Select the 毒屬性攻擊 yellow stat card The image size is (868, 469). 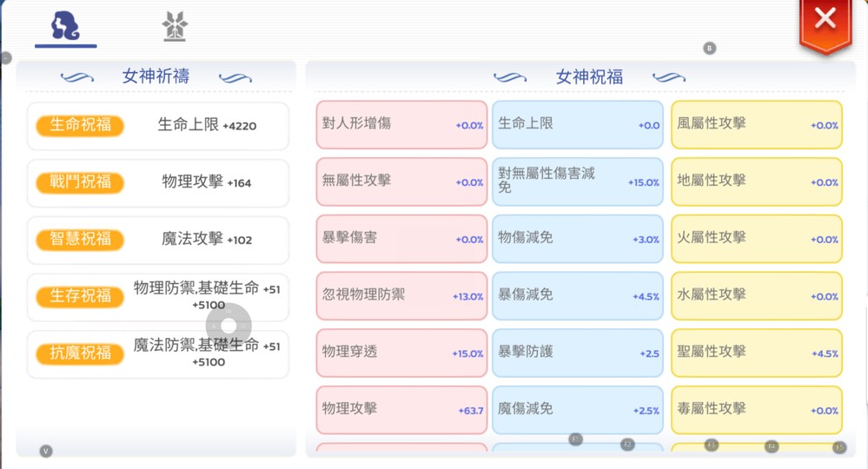pos(757,409)
